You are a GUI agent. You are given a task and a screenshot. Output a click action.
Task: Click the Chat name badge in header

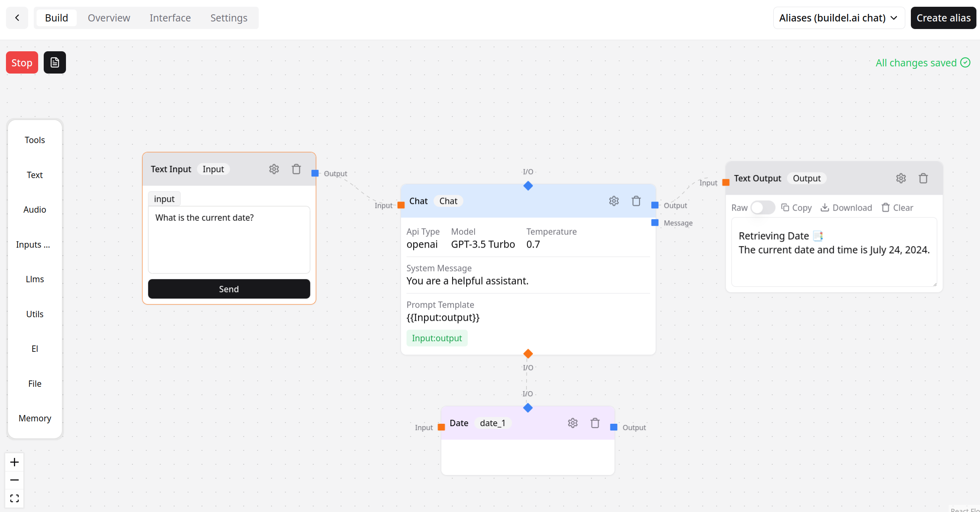coord(448,201)
